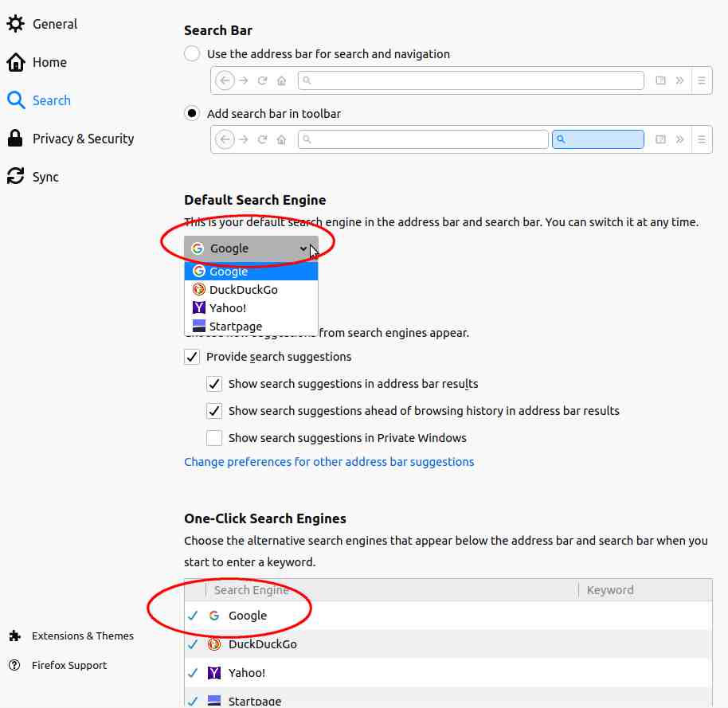The image size is (728, 708).
Task: Uncheck Google in One-Click Search Engines
Action: [x=193, y=616]
